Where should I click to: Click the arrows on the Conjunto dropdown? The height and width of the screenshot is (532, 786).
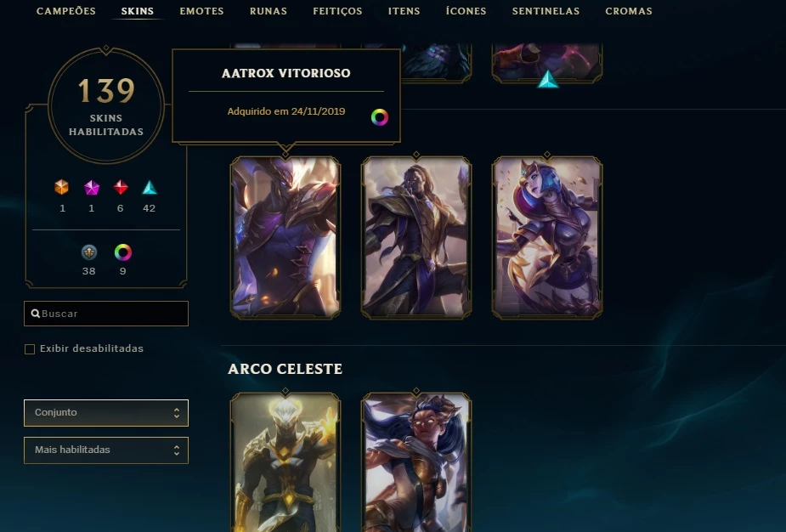coord(177,413)
